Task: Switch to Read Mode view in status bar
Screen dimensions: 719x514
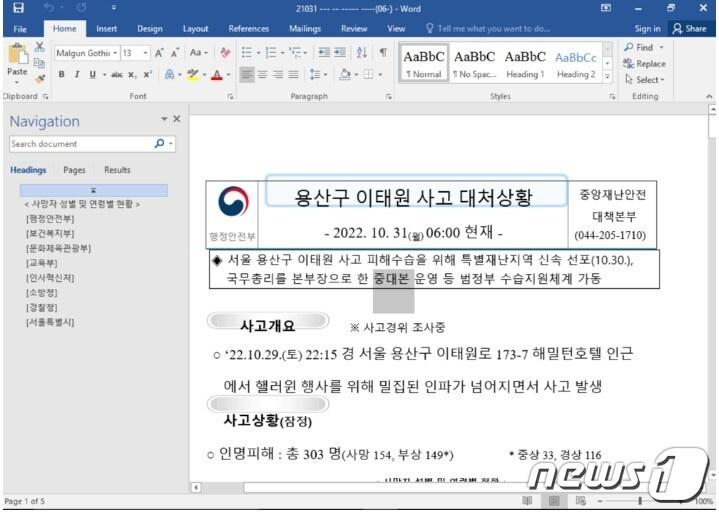Action: (x=527, y=501)
